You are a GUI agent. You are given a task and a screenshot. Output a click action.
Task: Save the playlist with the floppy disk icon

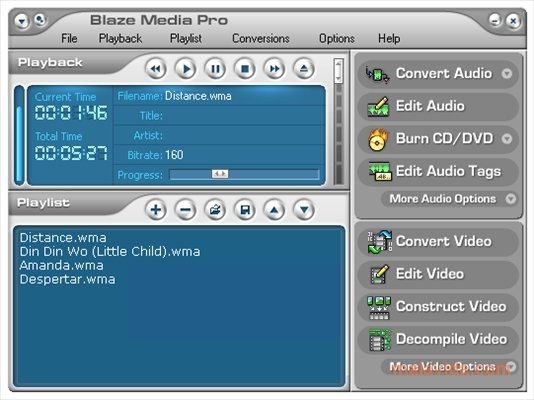[245, 210]
